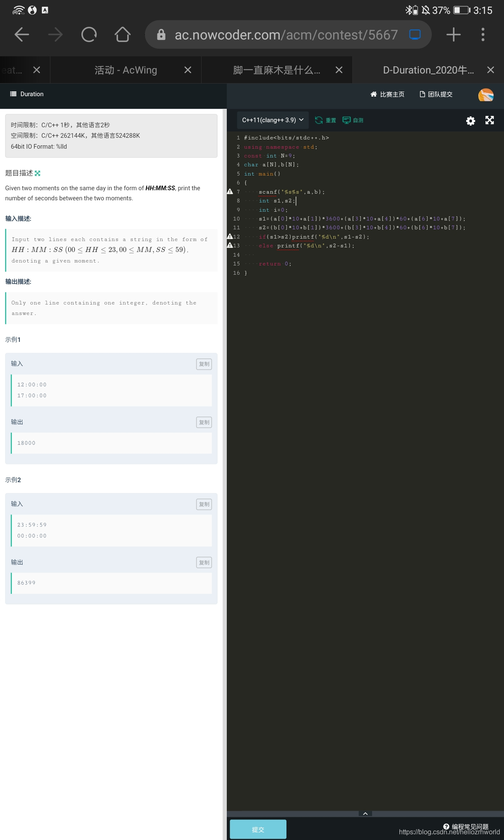Reload the page with the refresh icon
Screen dimensions: 504x840
(89, 34)
